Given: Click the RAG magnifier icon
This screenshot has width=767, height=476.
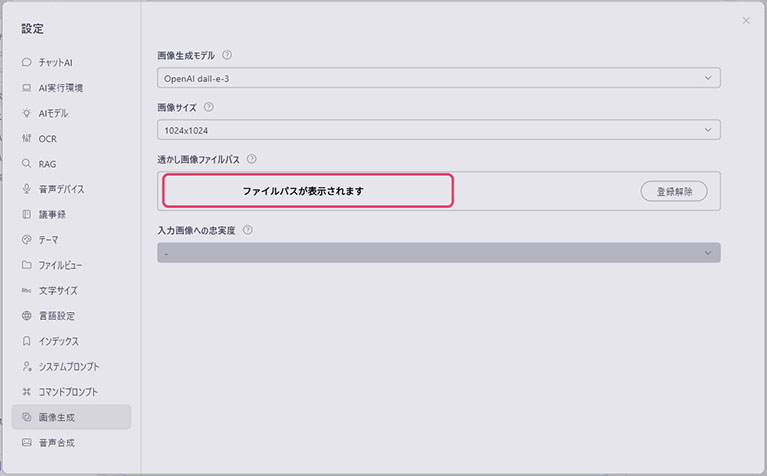Looking at the screenshot, I should click(27, 163).
